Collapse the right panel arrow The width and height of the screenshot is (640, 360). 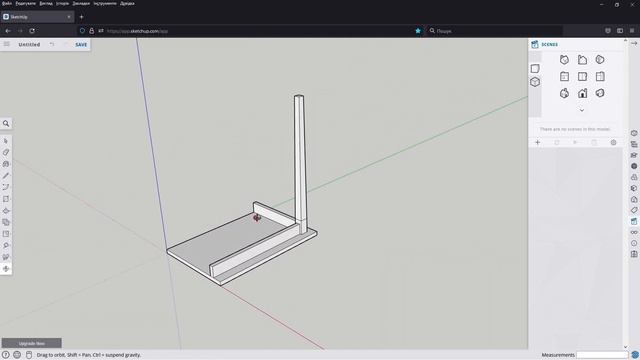pyautogui.click(x=634, y=43)
